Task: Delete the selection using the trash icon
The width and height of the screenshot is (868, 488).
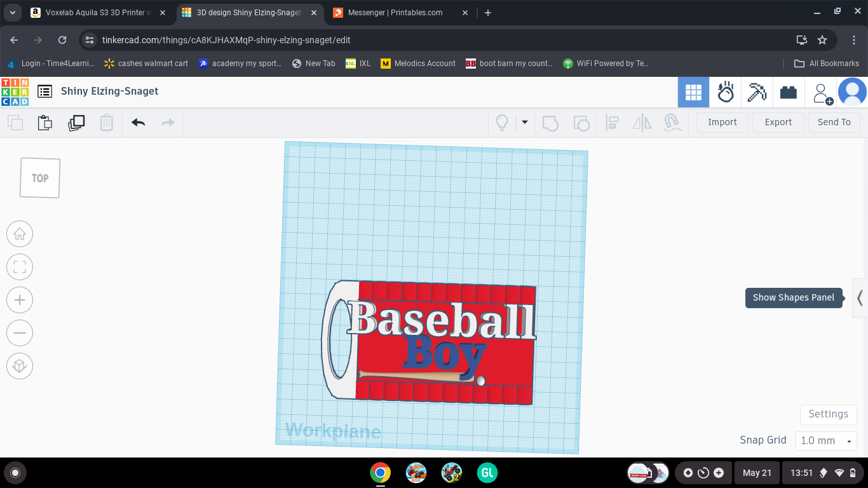Action: click(107, 123)
